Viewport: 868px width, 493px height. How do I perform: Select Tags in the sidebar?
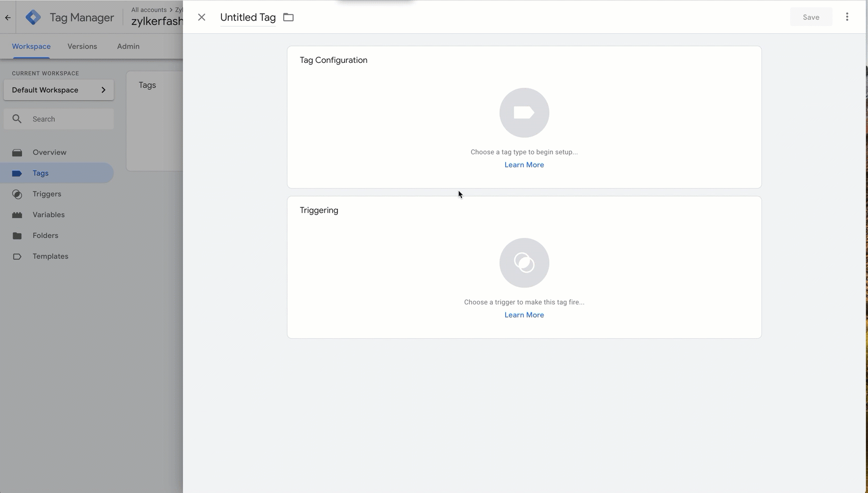57,173
